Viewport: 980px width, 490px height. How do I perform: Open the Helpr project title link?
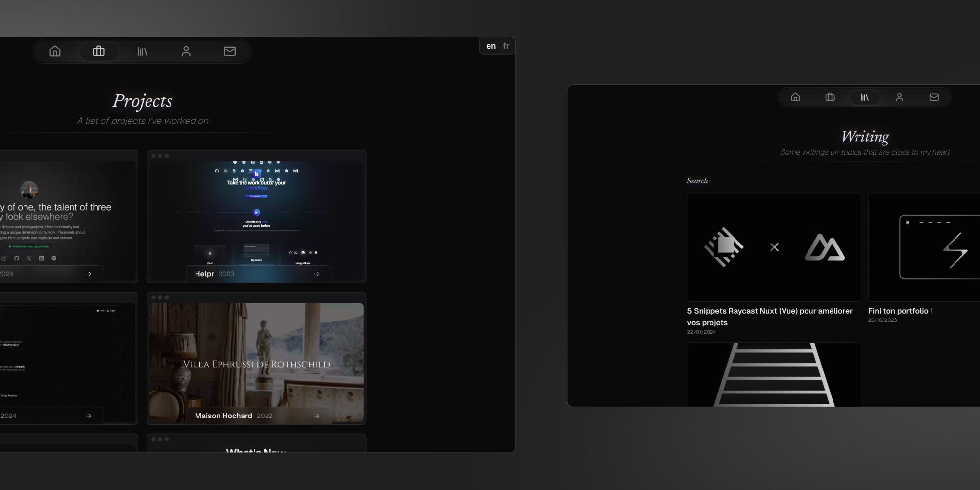[204, 274]
